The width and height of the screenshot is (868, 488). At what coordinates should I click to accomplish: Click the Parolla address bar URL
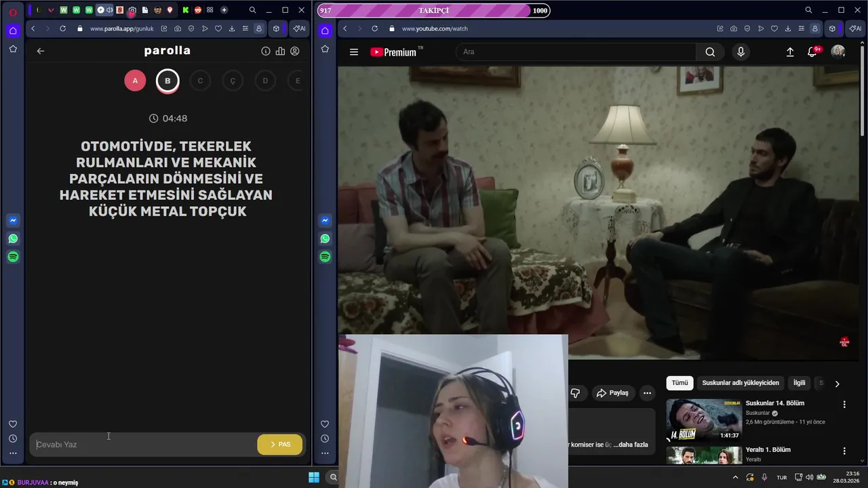point(121,28)
